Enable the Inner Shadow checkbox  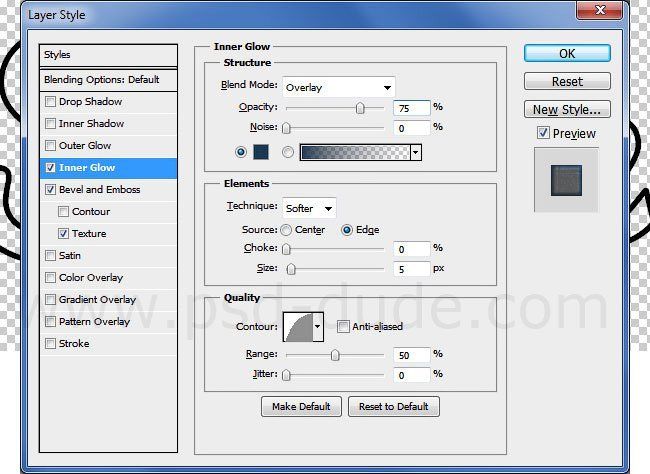coord(50,124)
